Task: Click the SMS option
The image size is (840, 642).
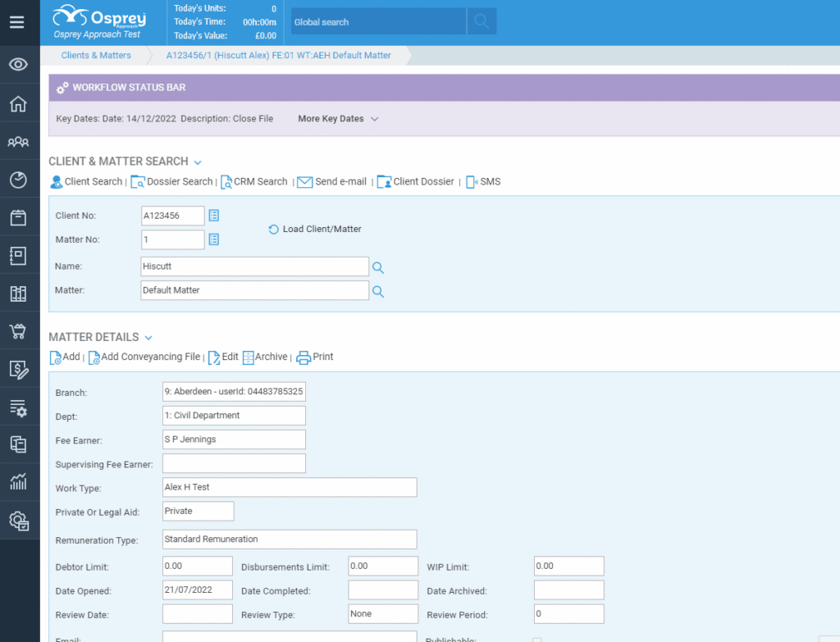Action: point(483,181)
